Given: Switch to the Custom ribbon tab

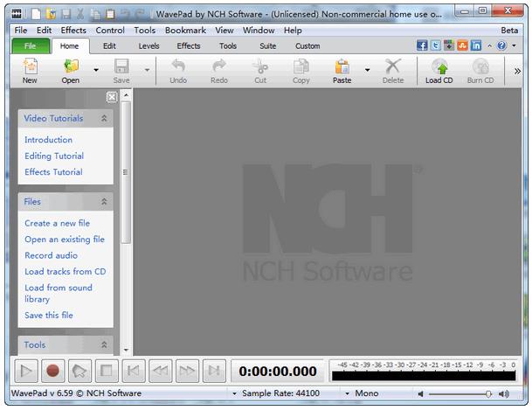Looking at the screenshot, I should [307, 45].
